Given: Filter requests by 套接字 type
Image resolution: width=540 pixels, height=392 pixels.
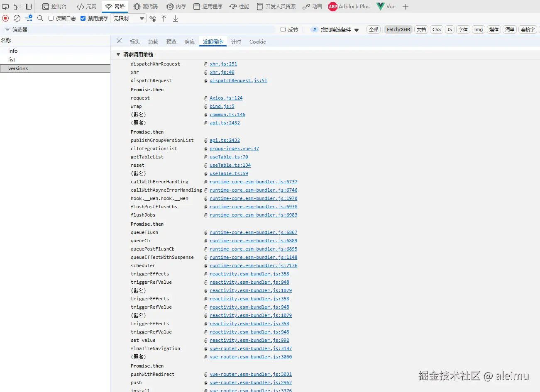Looking at the screenshot, I should pos(528,29).
